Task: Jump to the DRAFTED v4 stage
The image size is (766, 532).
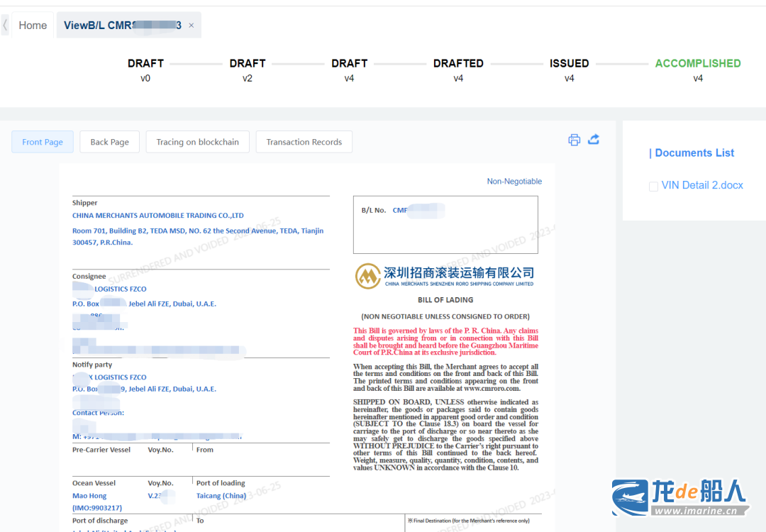Action: pyautogui.click(x=458, y=69)
